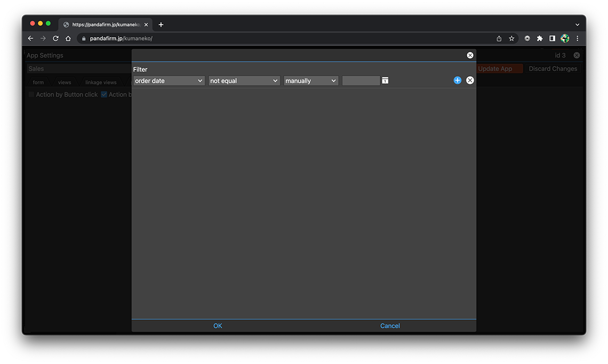This screenshot has width=608, height=364.
Task: Confirm the filter with OK
Action: [x=218, y=326]
